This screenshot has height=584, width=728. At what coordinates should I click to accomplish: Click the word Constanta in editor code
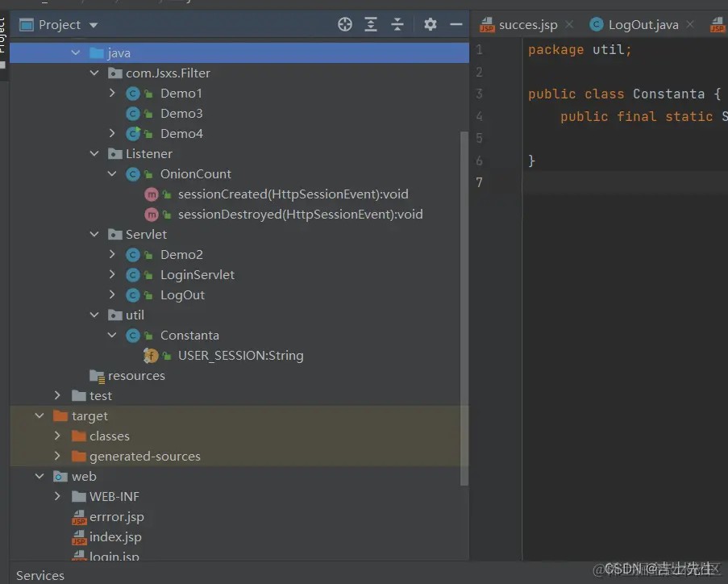[668, 94]
